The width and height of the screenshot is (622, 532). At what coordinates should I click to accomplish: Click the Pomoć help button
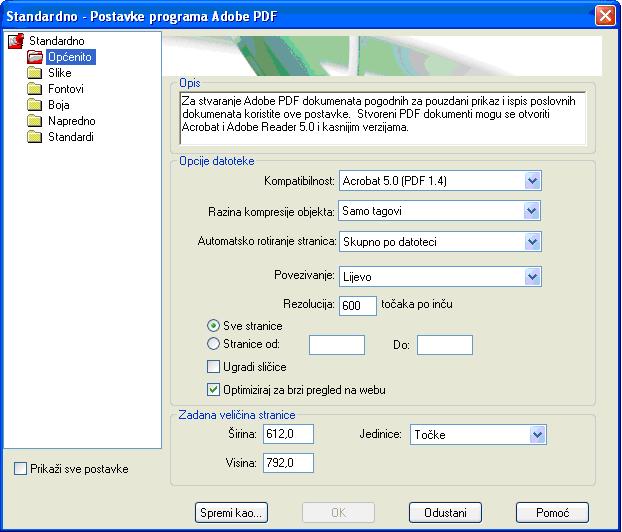coord(552,513)
